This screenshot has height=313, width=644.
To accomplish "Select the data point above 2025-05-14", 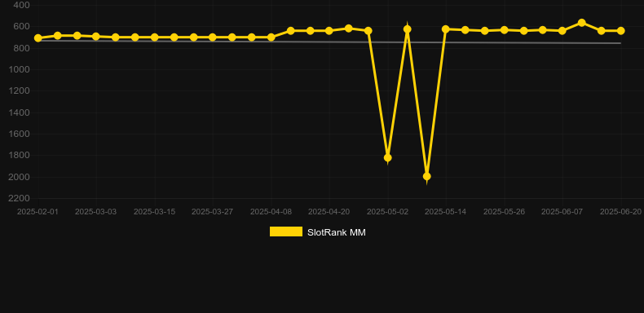I will [446, 29].
